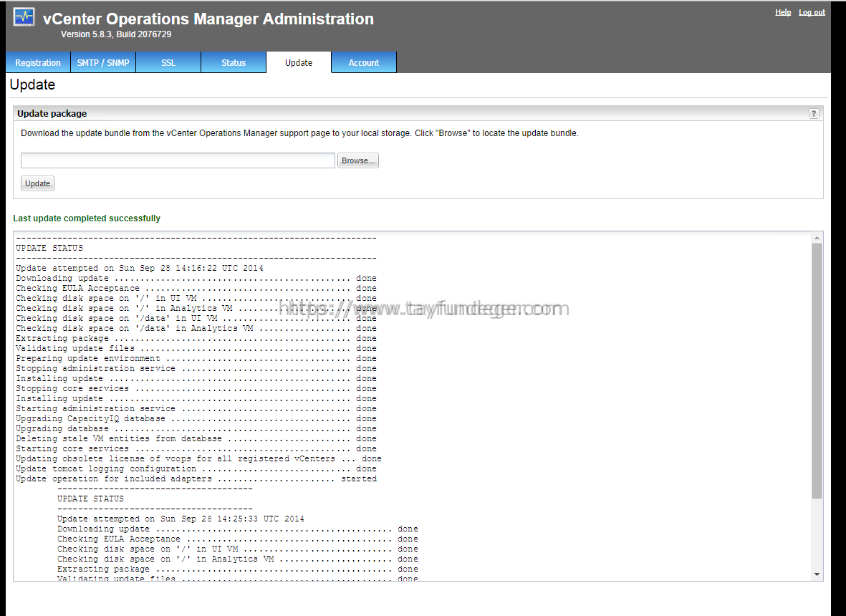
Task: Click 'Update tomcat logging configuration' log line
Action: (196, 468)
